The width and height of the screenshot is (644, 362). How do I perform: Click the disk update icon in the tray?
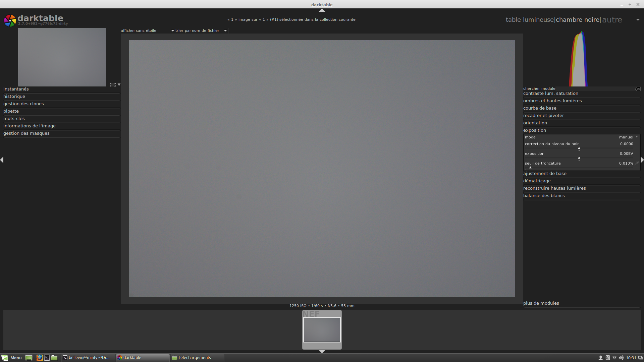click(x=608, y=358)
